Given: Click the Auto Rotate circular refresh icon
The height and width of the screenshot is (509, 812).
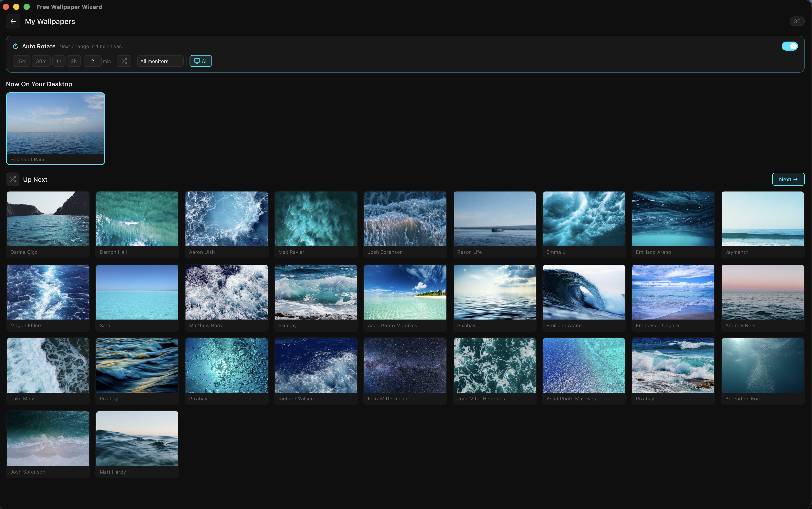Looking at the screenshot, I should coord(15,46).
